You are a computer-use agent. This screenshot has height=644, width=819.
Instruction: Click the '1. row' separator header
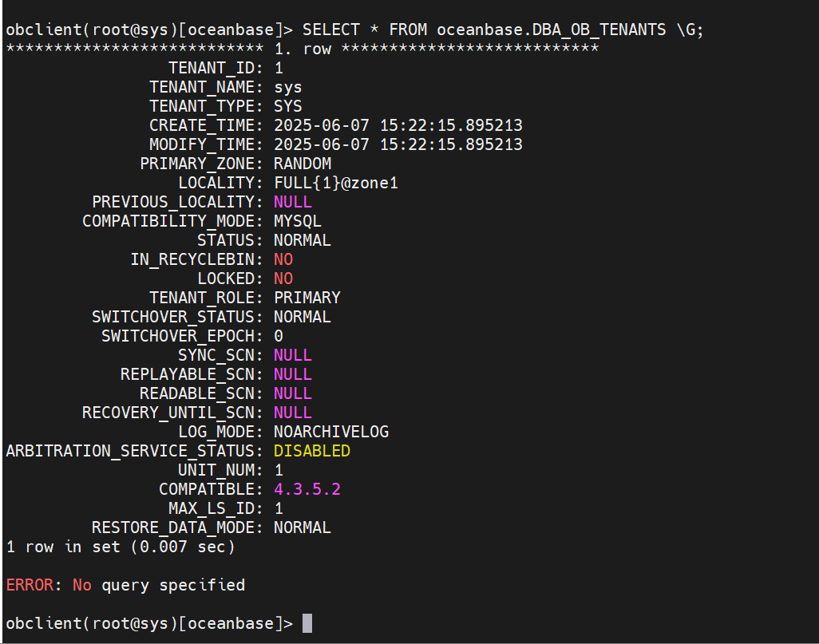pos(303,49)
